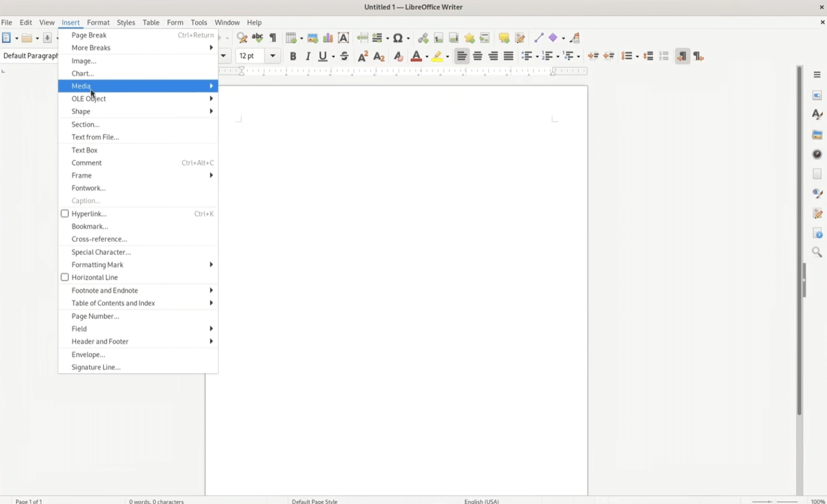The image size is (827, 504).
Task: Open the sidebar Gallery panel icon
Action: 817,135
